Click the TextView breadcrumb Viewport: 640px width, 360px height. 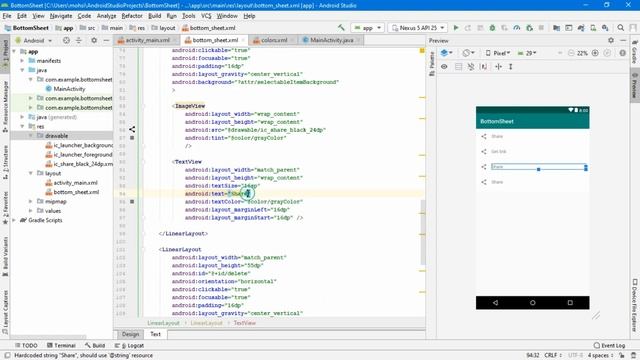(x=244, y=323)
